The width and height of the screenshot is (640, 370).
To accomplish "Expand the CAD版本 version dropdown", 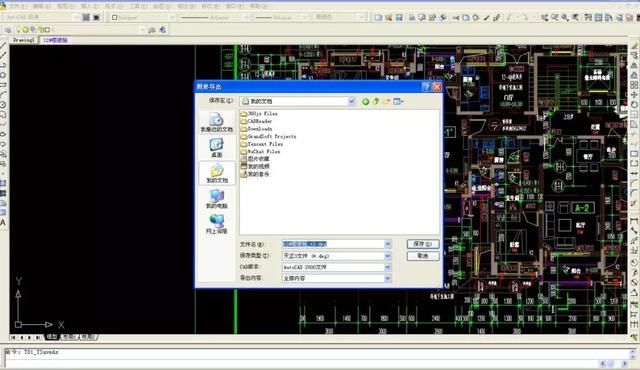I will pos(387,267).
